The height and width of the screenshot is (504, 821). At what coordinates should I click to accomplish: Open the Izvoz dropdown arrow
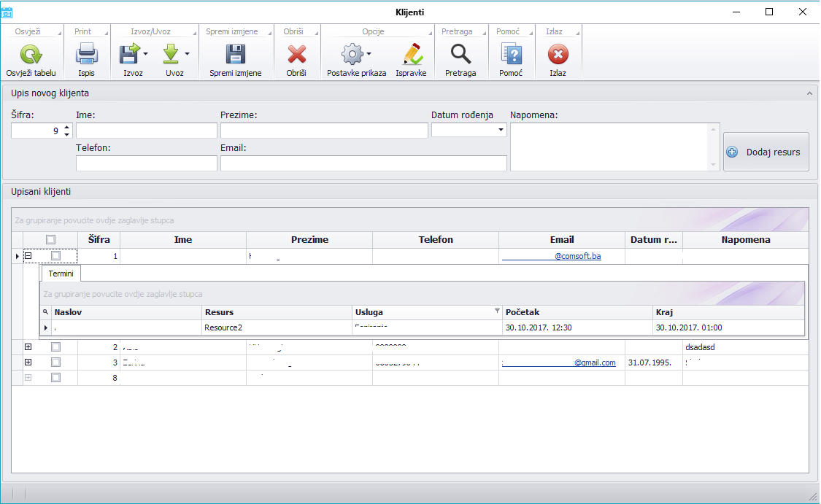145,54
